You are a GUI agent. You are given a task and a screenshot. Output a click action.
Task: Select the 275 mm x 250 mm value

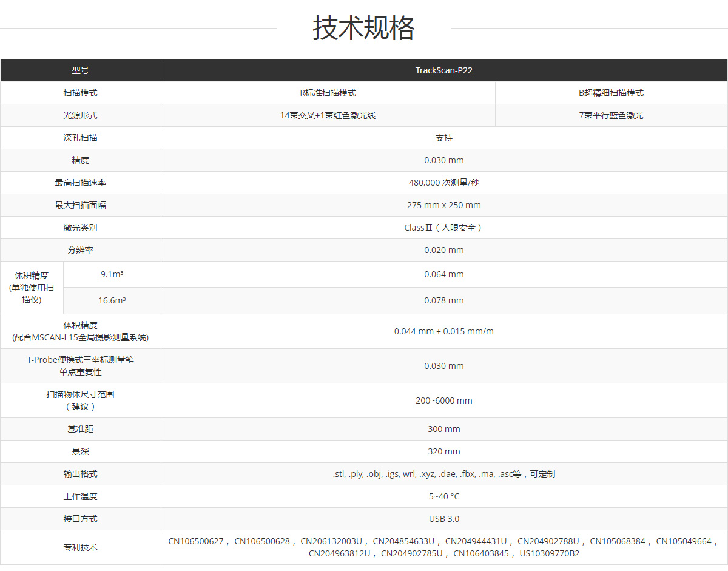[x=443, y=204]
